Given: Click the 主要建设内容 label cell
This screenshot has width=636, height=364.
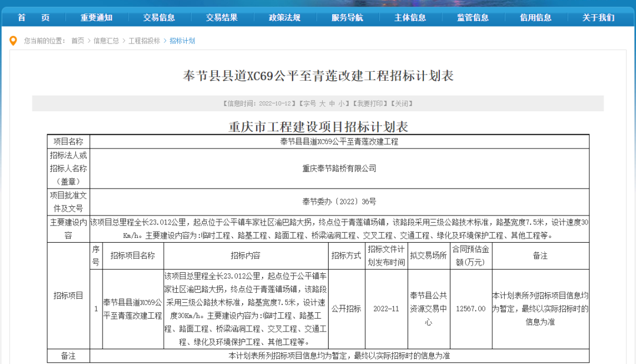Looking at the screenshot, I should click(x=68, y=229).
